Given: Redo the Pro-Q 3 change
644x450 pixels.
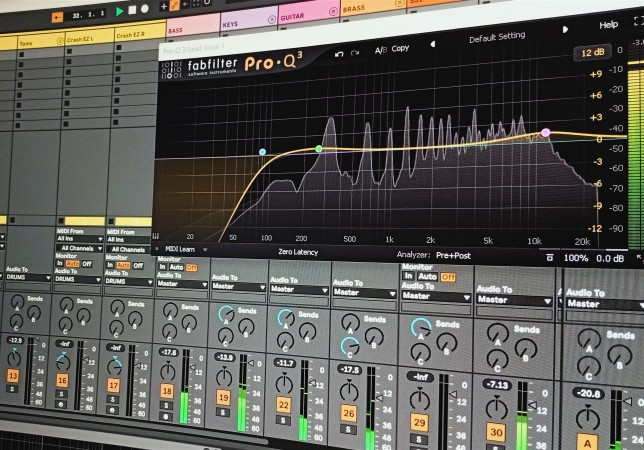Looking at the screenshot, I should pyautogui.click(x=355, y=53).
